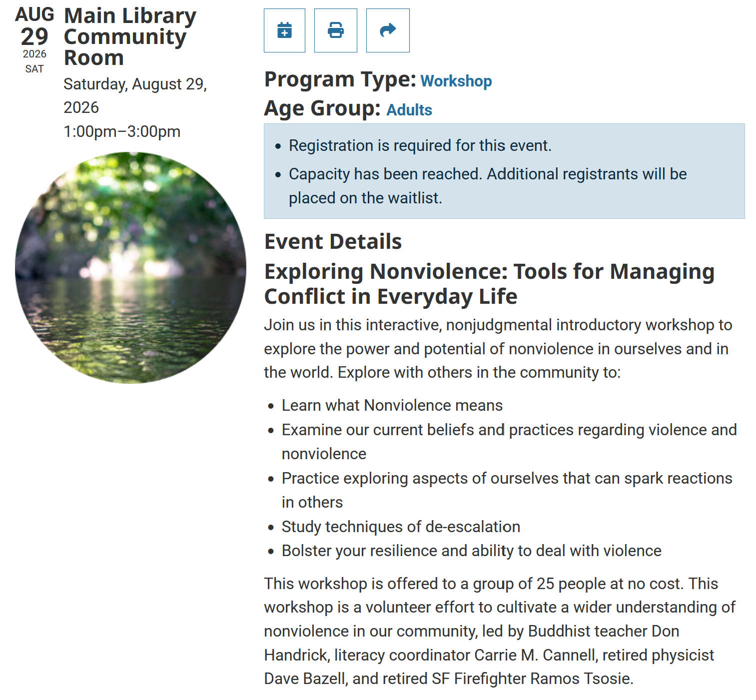
Task: Click the Exploring Nonviolence event title
Action: tap(489, 284)
